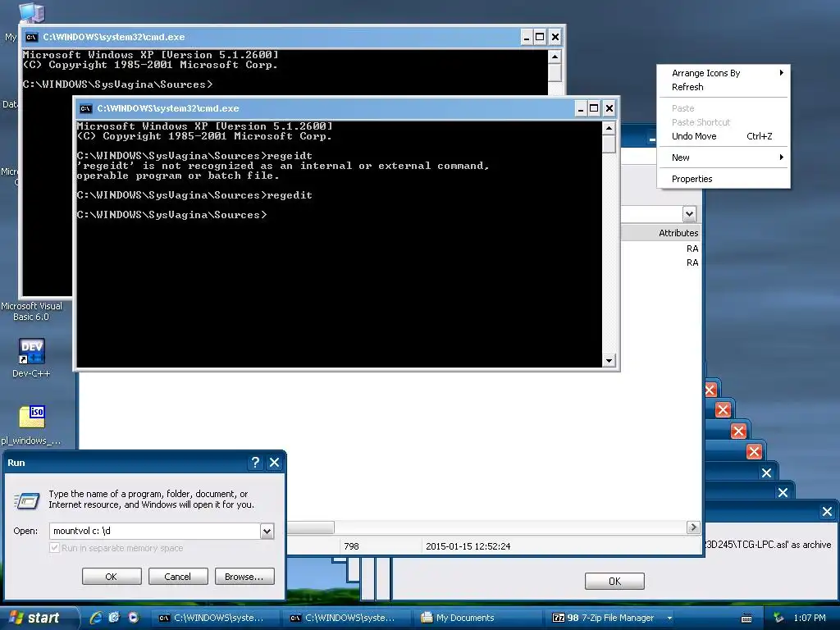Open New submenu in context menu
This screenshot has height=630, width=840.
pos(724,157)
